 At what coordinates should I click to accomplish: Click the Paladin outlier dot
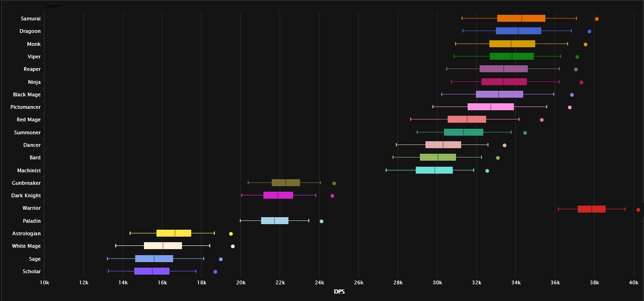click(322, 221)
